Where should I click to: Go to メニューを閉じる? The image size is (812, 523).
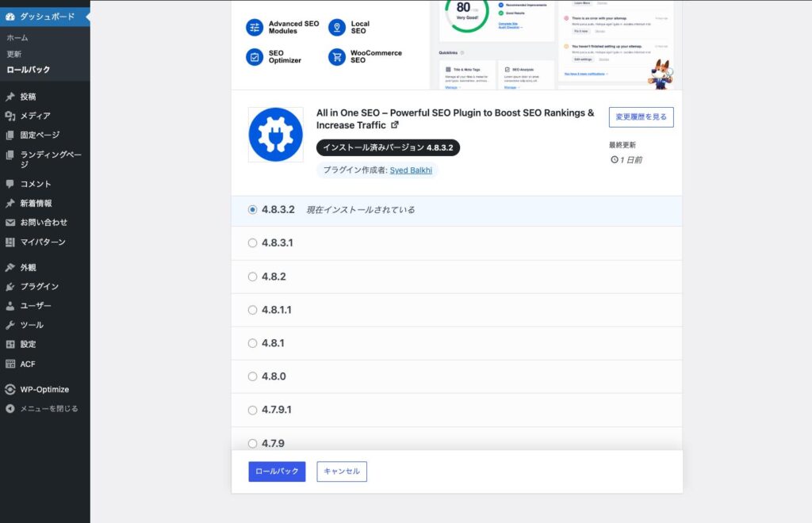tap(49, 409)
